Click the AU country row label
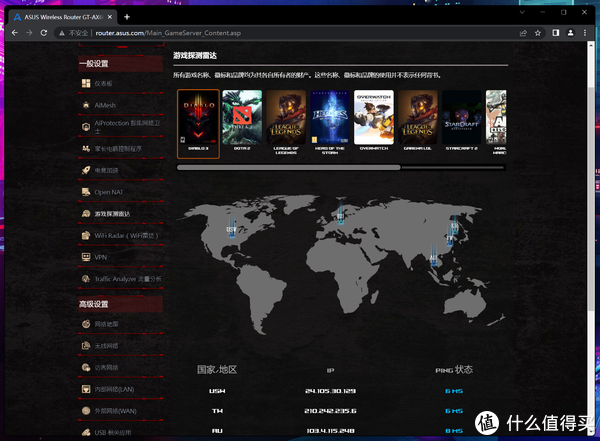 pos(217,431)
